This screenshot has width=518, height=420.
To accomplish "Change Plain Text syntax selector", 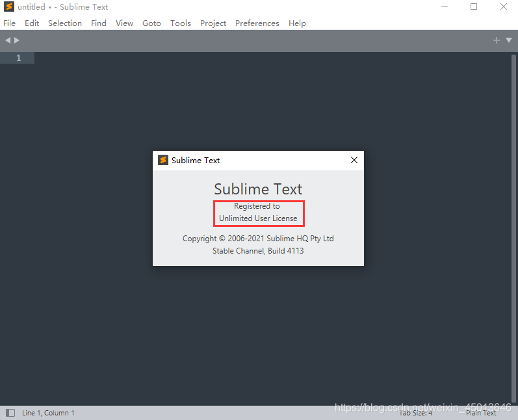I will coord(481,413).
